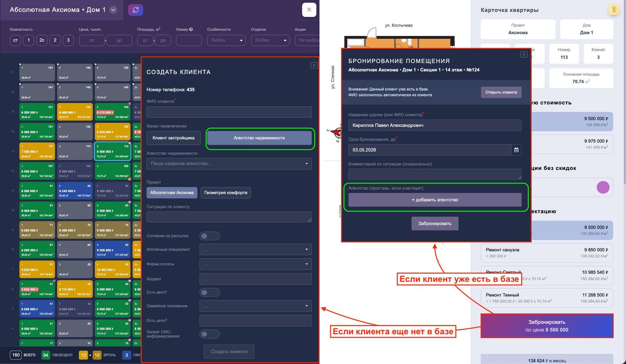
Task: Click the Открыть клиента button
Action: (x=501, y=92)
